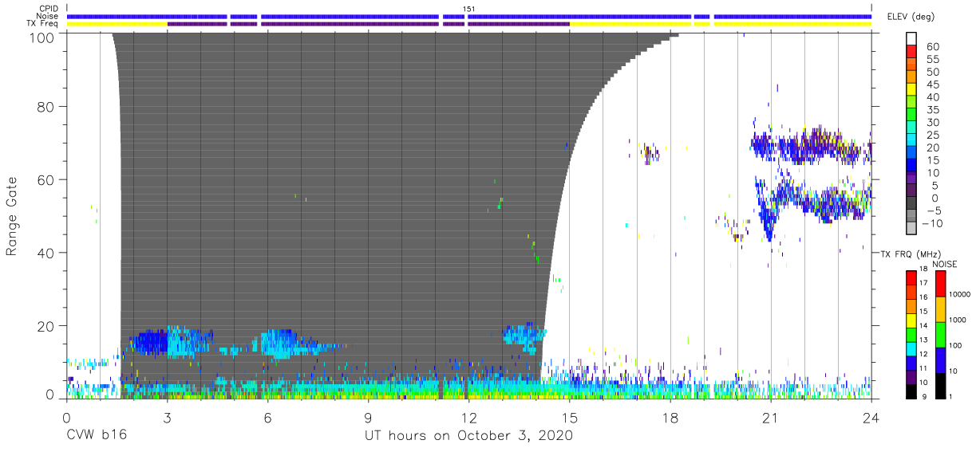Screen dimensions: 980x452
Task: Click the −10 label on elevation colorbar
Action: coord(931,223)
